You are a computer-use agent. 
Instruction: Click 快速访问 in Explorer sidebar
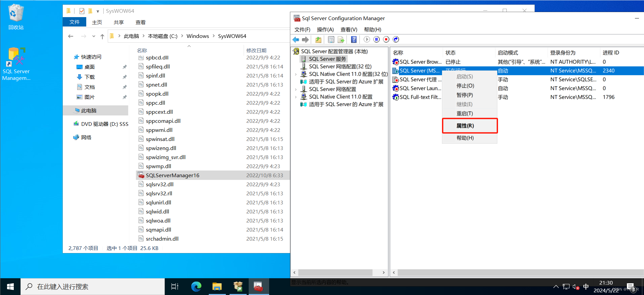pyautogui.click(x=91, y=57)
